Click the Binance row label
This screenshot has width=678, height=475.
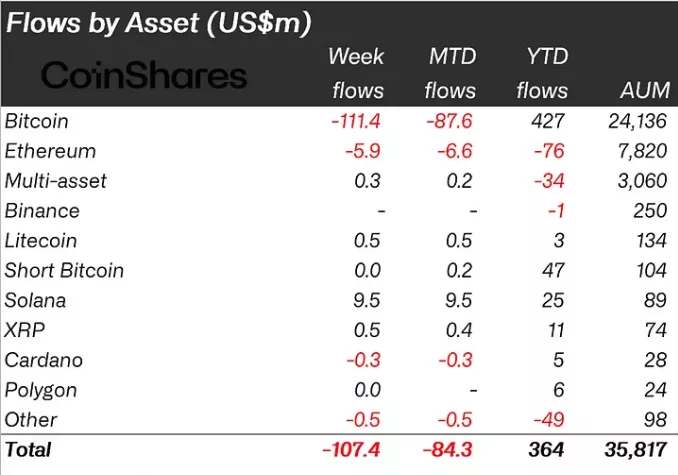pos(42,211)
